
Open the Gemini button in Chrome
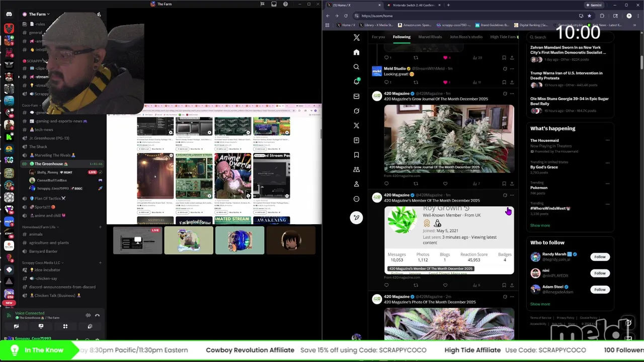(595, 5)
